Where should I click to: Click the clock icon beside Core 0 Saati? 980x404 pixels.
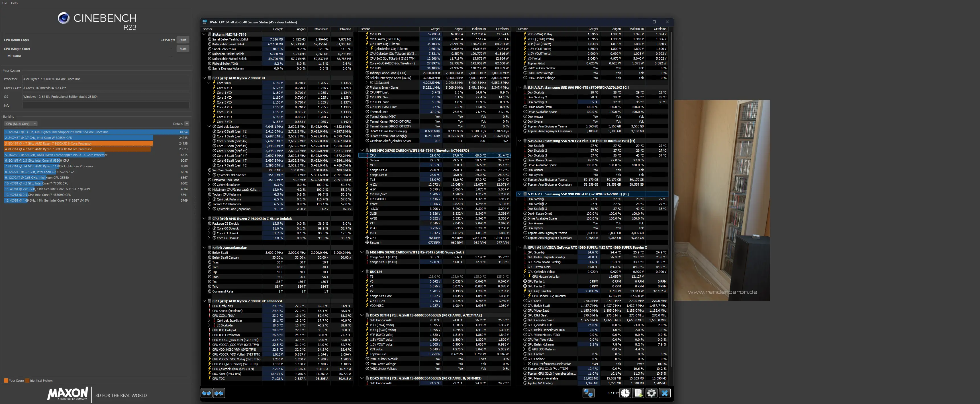tap(214, 131)
